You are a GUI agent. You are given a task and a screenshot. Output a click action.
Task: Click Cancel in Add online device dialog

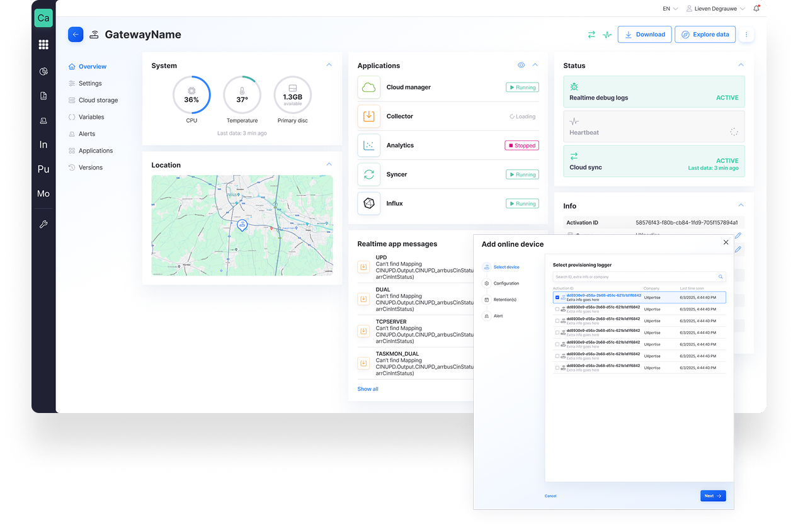tap(550, 496)
